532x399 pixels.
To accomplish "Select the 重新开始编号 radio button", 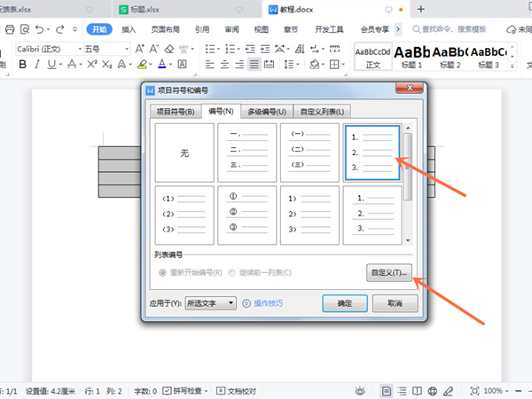I will 162,272.
